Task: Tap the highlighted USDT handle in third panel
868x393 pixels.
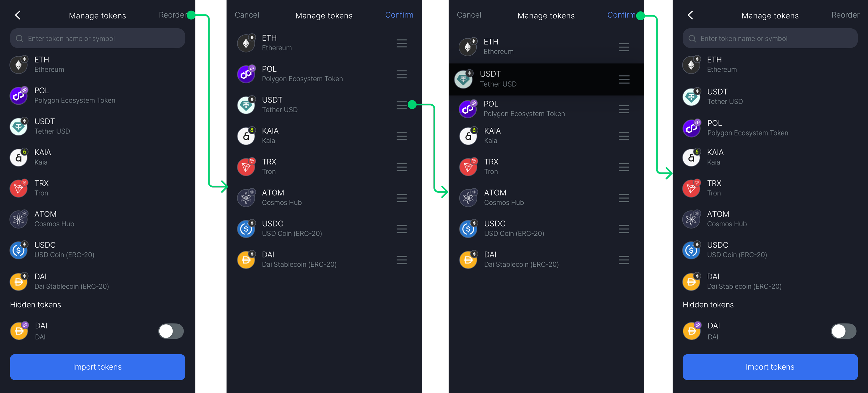Action: (624, 79)
